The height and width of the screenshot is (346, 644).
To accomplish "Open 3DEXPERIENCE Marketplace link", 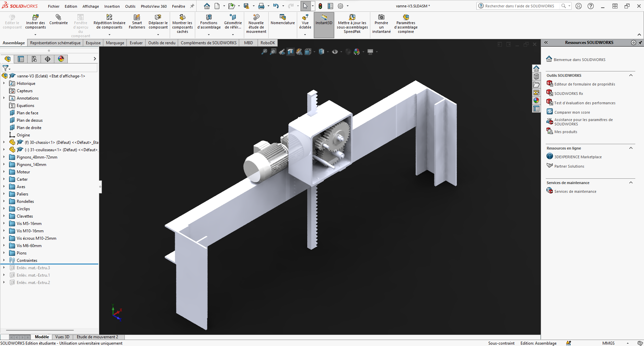I will (x=578, y=157).
